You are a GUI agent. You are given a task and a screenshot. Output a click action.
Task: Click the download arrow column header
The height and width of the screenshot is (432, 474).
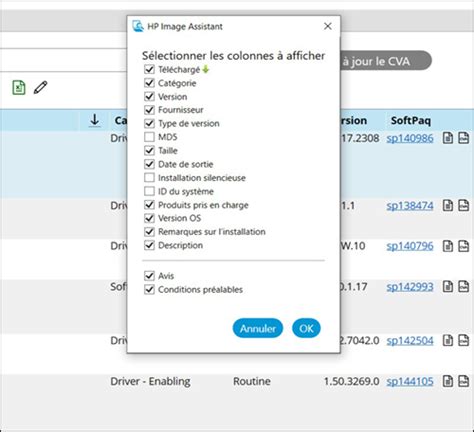pyautogui.click(x=95, y=120)
